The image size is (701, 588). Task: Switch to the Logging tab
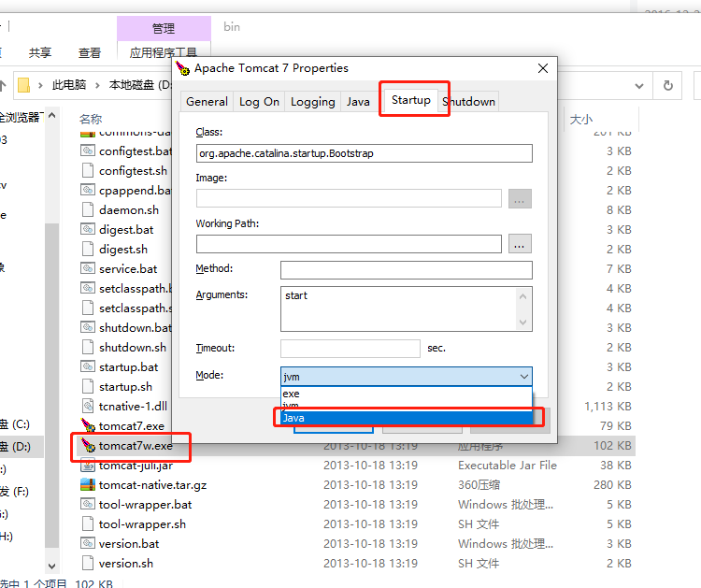312,102
